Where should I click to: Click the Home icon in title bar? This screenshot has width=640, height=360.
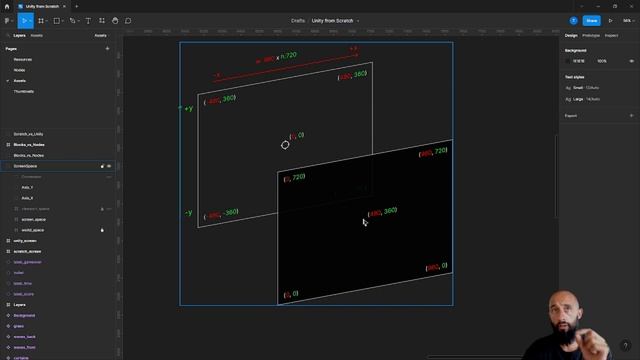(x=7, y=6)
